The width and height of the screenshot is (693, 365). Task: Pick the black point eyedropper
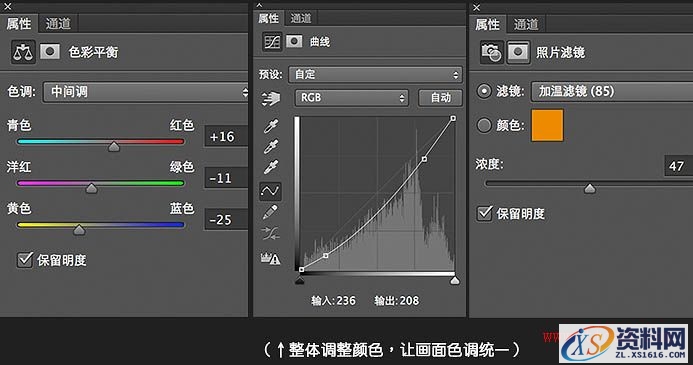tap(270, 126)
